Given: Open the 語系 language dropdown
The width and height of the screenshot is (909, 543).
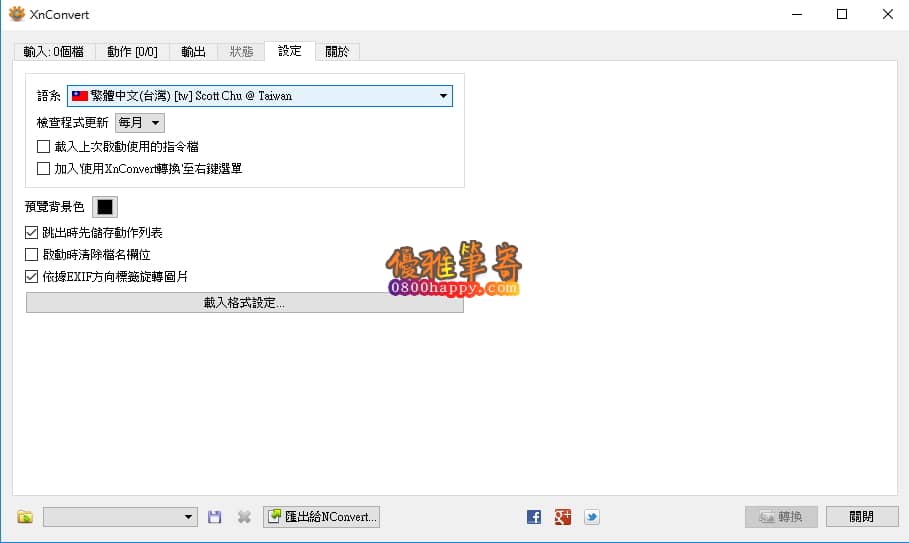Looking at the screenshot, I should (x=260, y=96).
